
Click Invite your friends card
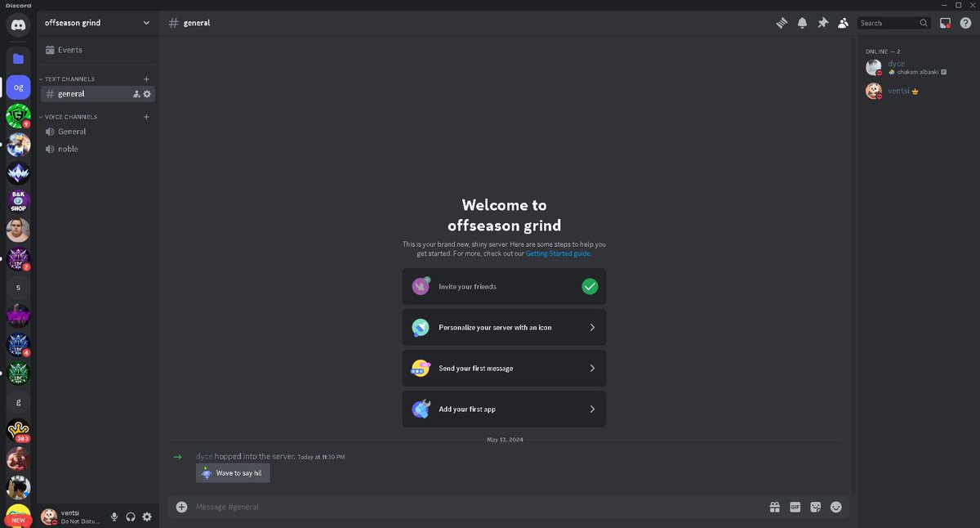[x=504, y=287]
